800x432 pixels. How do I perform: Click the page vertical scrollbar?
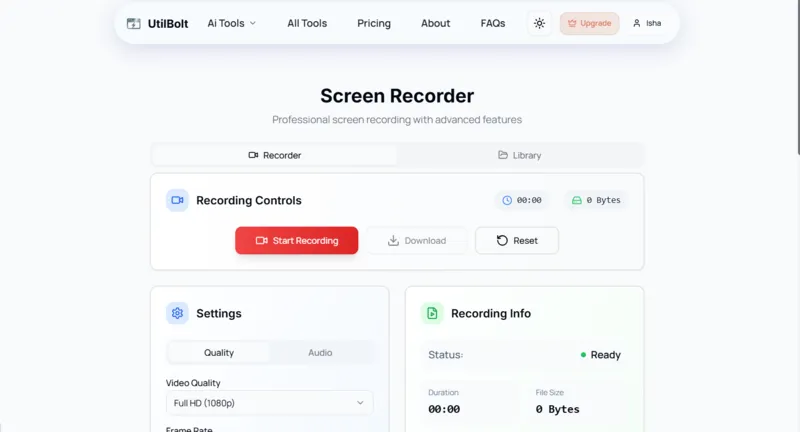coord(797,77)
